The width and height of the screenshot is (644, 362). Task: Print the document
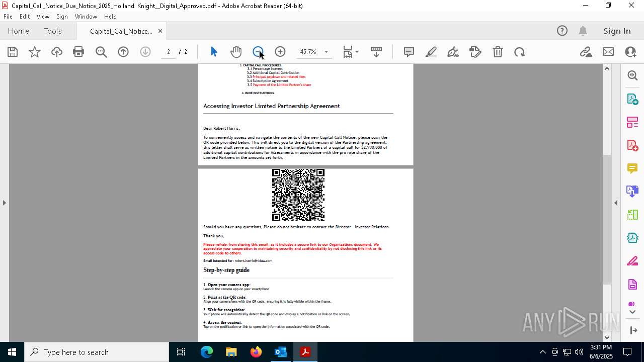(x=78, y=52)
